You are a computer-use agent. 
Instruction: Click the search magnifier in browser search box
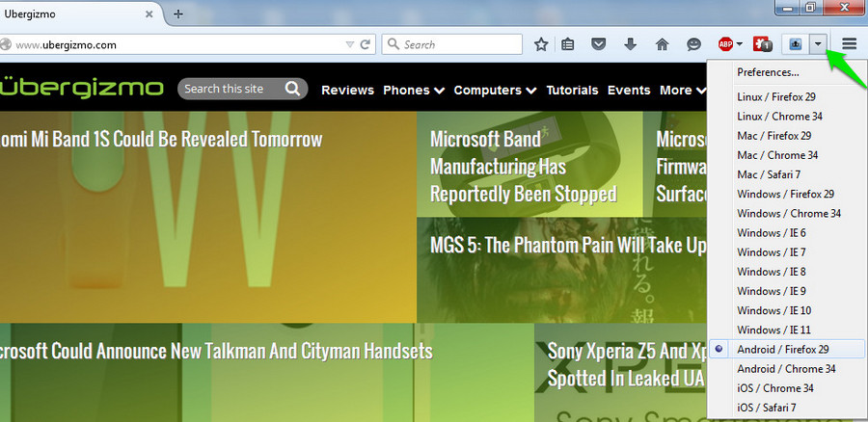point(393,44)
